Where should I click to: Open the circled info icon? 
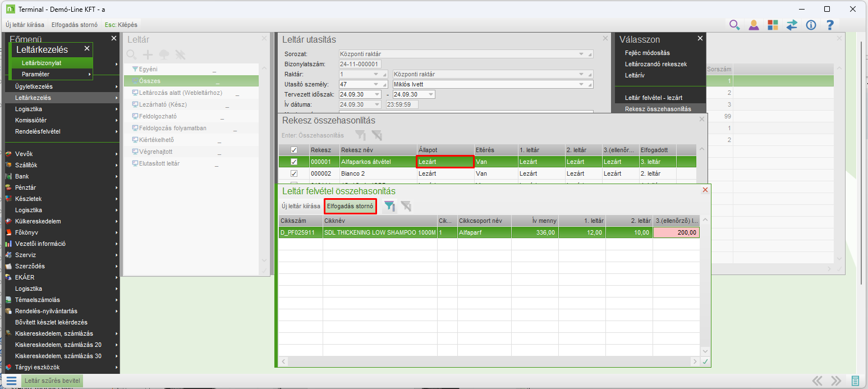[811, 25]
